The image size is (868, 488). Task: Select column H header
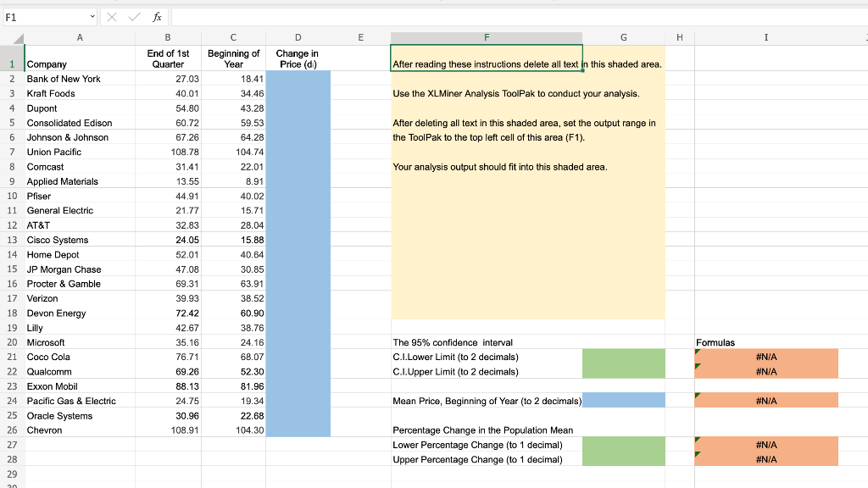tap(680, 37)
